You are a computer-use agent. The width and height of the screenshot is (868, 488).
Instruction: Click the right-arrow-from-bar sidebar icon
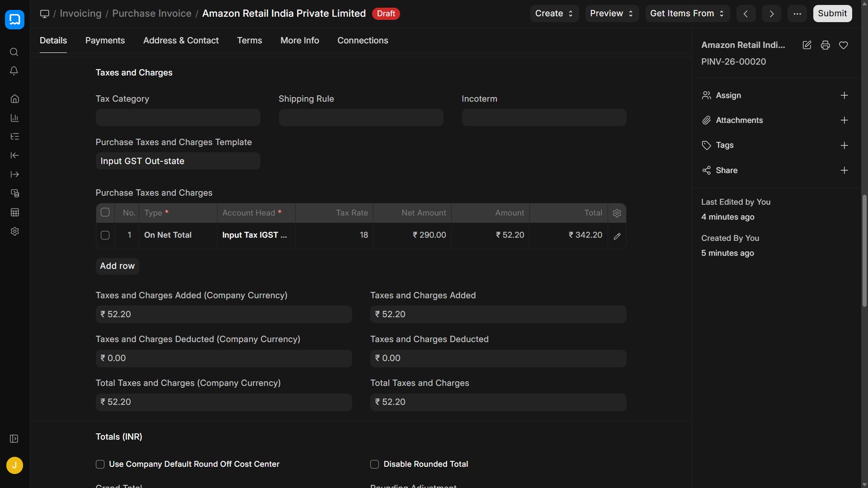pos(14,174)
